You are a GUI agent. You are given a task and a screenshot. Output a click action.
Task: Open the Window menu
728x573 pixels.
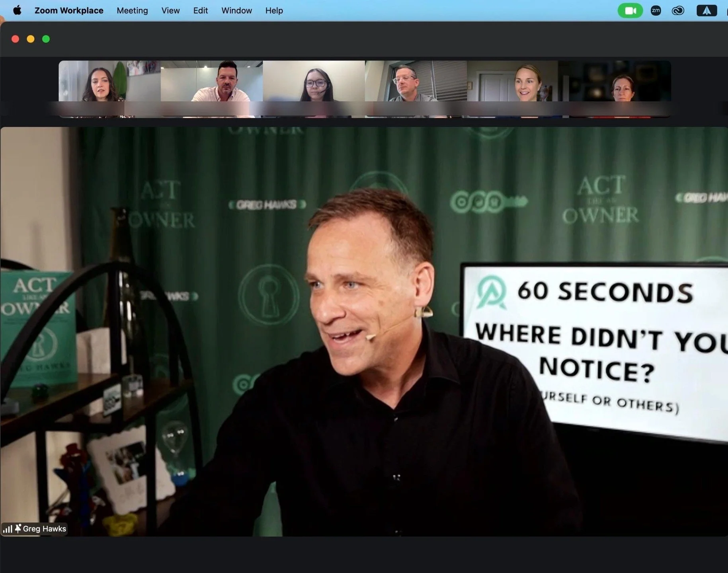coord(236,10)
